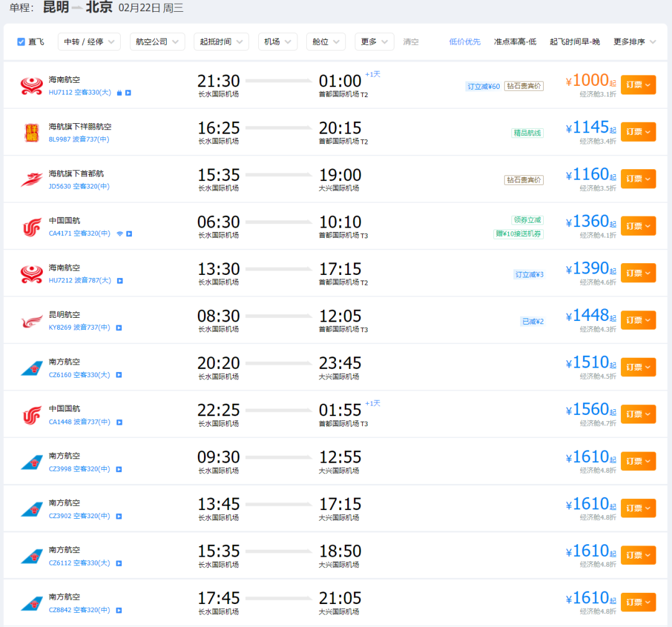The height and width of the screenshot is (627, 672).
Task: Open flight details link 8L9987 波音737(中)
Action: pyautogui.click(x=79, y=139)
